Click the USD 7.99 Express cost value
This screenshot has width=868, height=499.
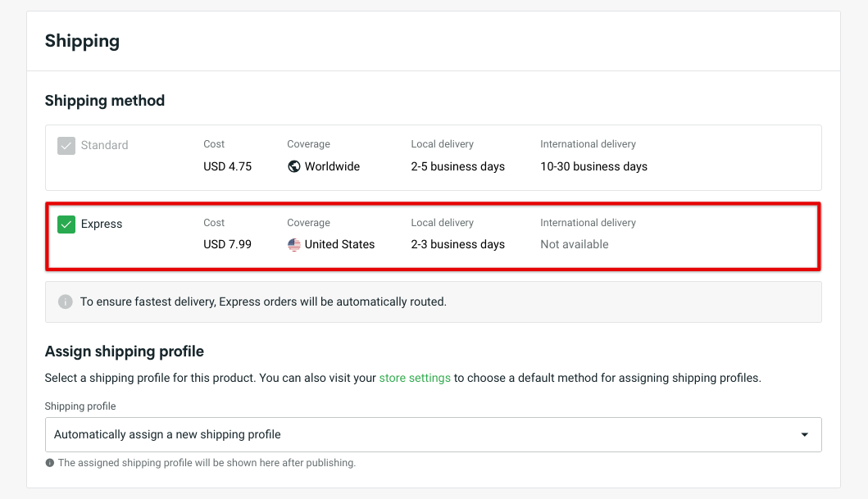click(x=227, y=244)
